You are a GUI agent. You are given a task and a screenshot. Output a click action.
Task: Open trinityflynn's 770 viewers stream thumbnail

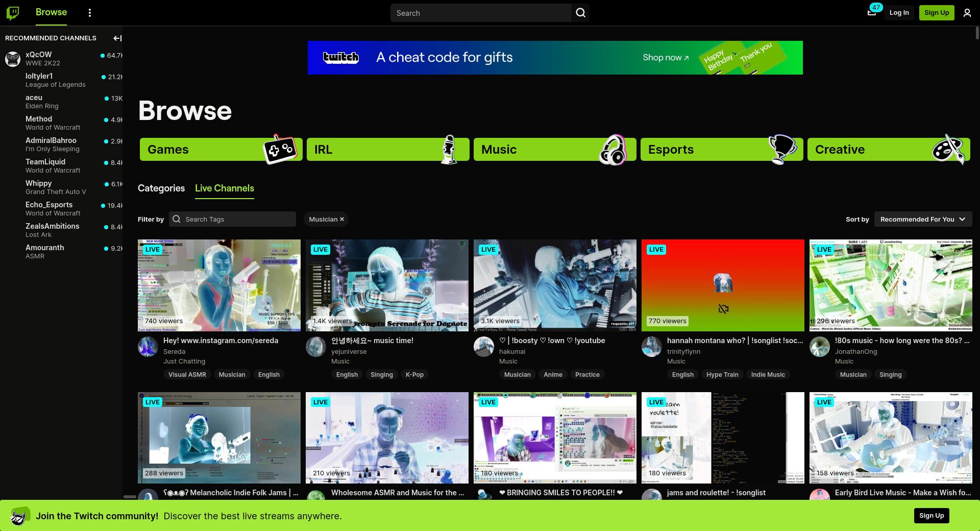tap(723, 285)
